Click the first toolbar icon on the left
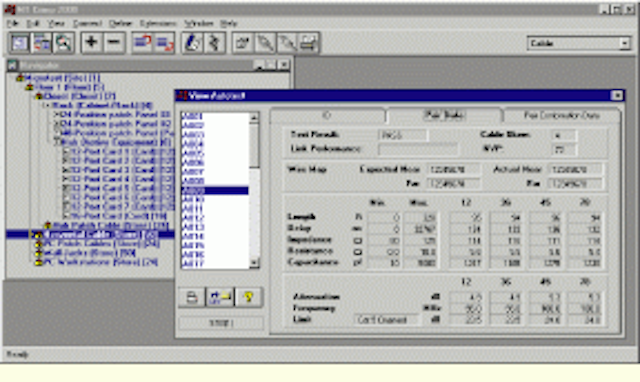 pyautogui.click(x=20, y=42)
